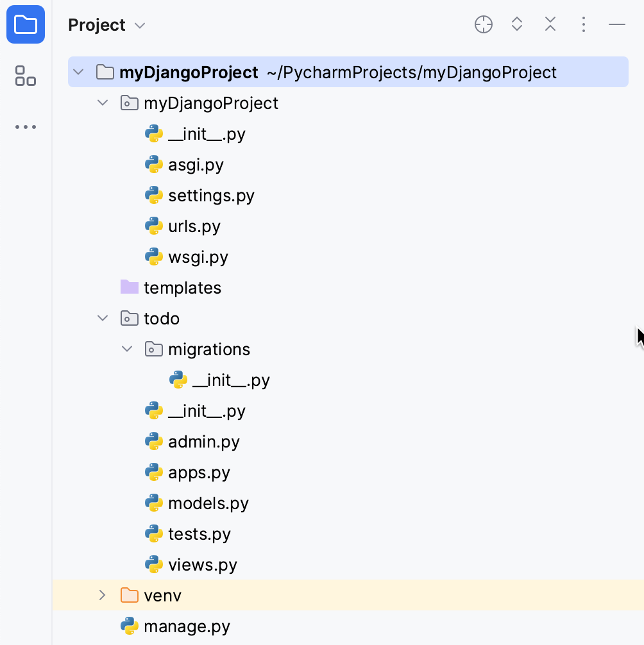Open the Structure tool window icon
This screenshot has height=645, width=644.
[x=26, y=76]
